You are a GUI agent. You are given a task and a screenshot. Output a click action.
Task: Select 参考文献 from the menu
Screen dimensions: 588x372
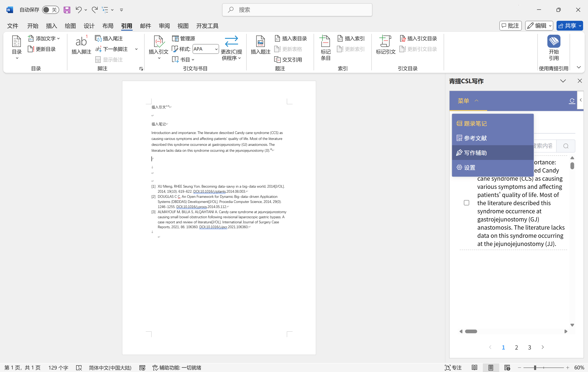pos(475,138)
